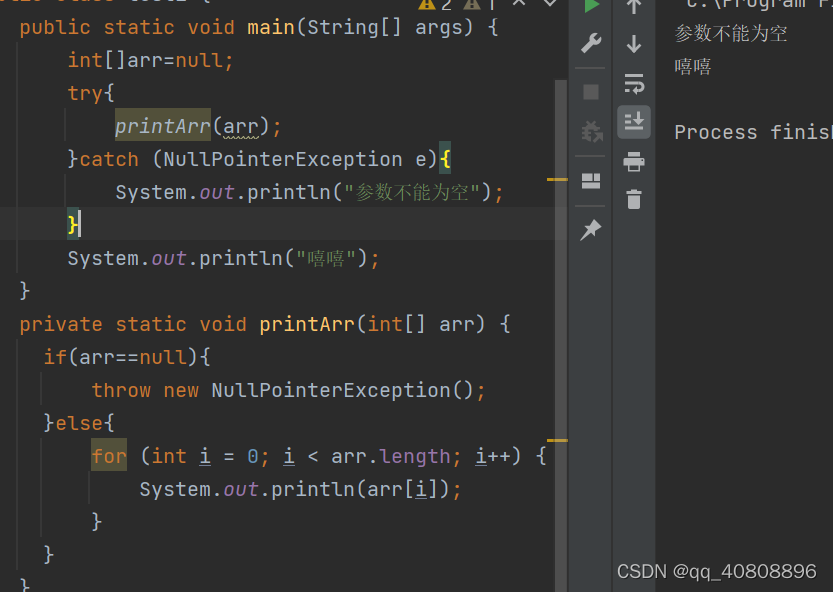Click the '}else{' line
This screenshot has height=592, width=833.
point(79,424)
